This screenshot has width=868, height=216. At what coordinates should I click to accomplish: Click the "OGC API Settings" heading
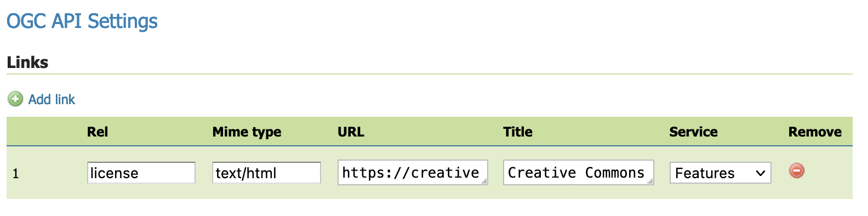[82, 21]
